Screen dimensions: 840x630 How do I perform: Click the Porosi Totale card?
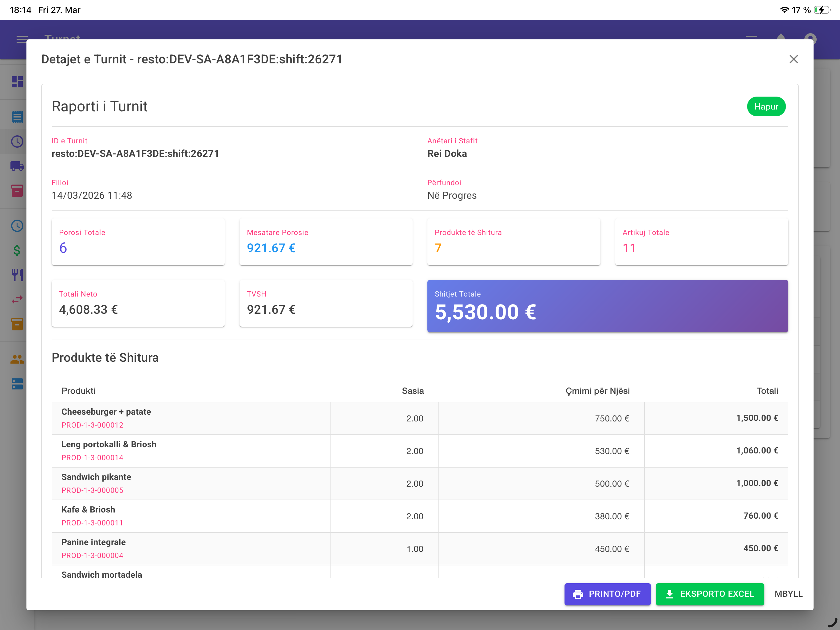138,242
